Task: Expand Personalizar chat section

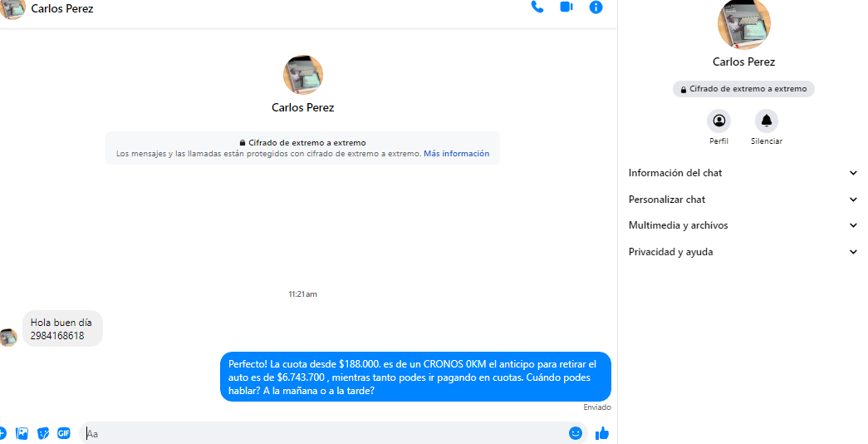Action: coord(743,200)
